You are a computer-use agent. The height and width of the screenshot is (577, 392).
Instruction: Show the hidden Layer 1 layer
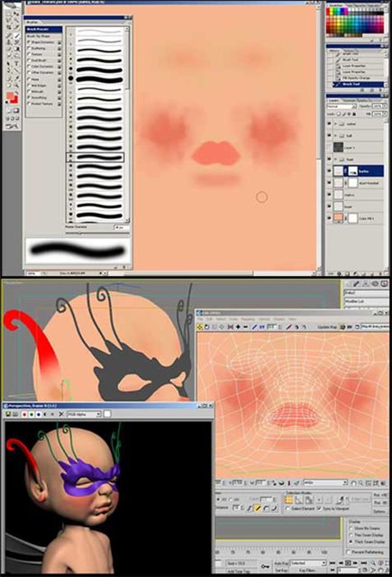[329, 148]
